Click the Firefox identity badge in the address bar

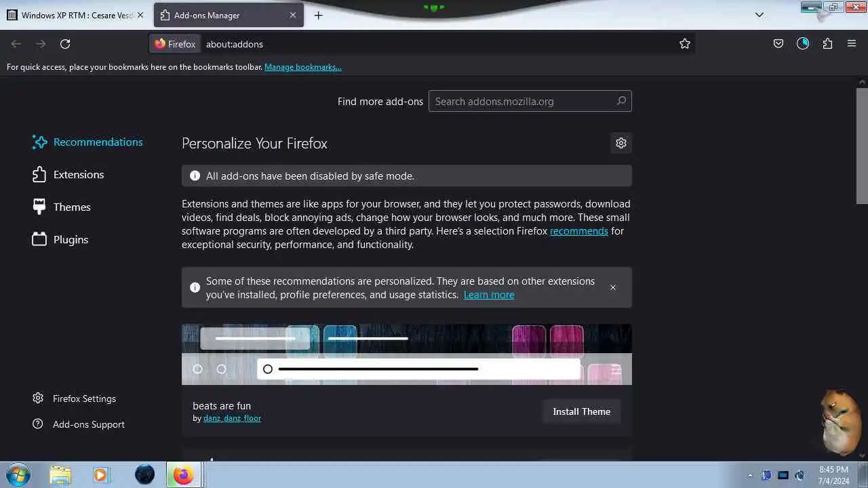tap(176, 44)
